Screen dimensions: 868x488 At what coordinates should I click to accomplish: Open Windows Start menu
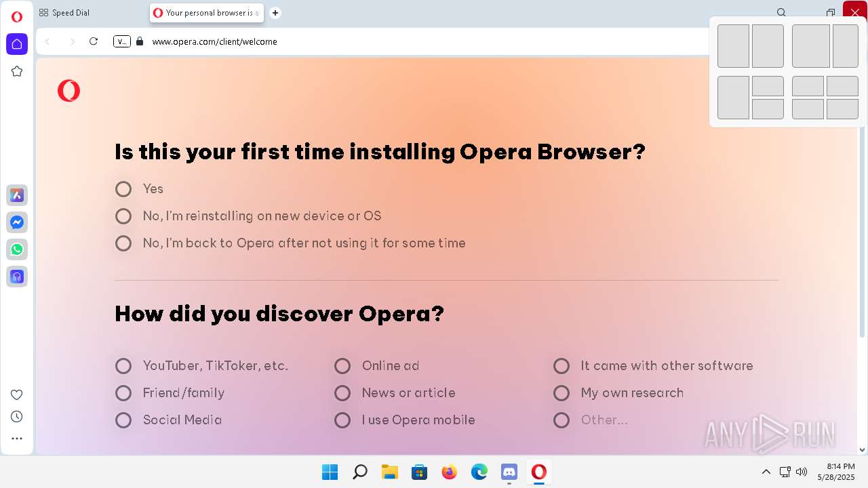(330, 472)
